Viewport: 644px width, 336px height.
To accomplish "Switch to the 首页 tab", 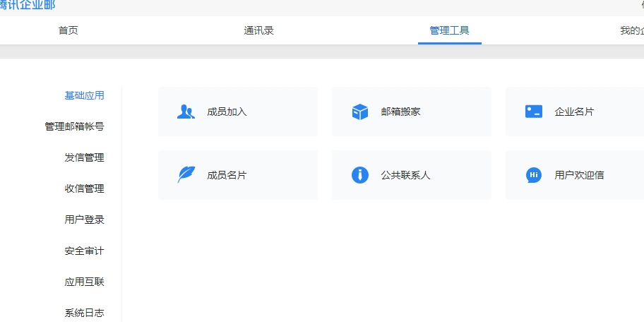I will pos(68,30).
